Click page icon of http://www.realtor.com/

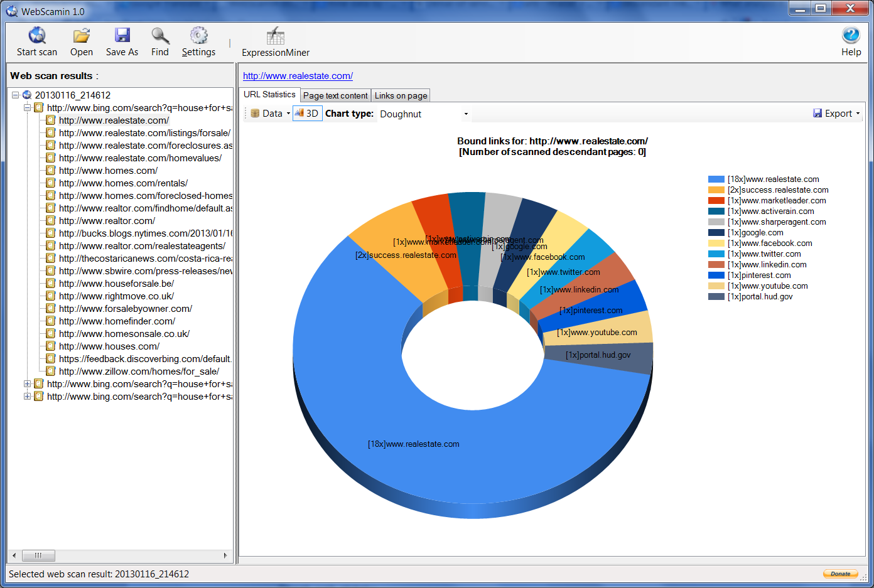51,221
